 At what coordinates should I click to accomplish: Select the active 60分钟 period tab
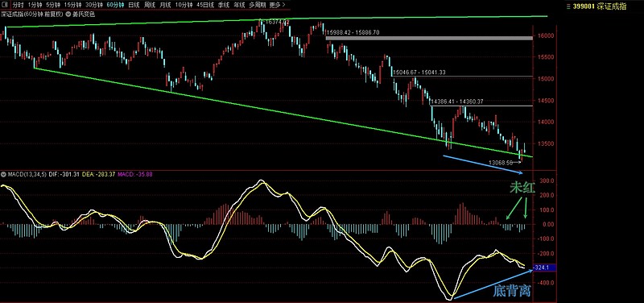tap(115, 6)
